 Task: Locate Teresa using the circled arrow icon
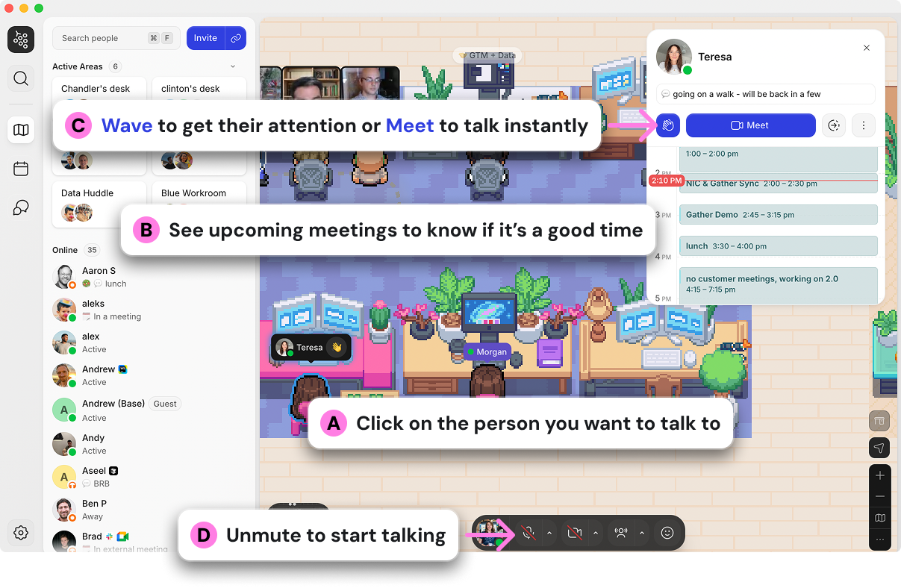[834, 125]
